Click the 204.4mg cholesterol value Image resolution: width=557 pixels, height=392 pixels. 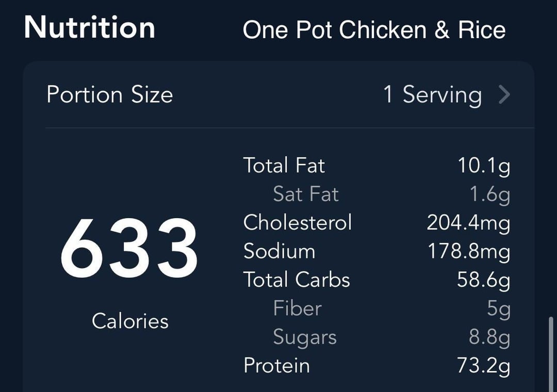(468, 223)
